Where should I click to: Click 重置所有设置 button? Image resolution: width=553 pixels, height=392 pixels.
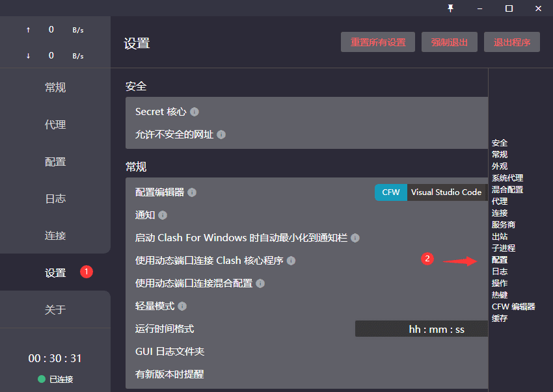(x=378, y=42)
